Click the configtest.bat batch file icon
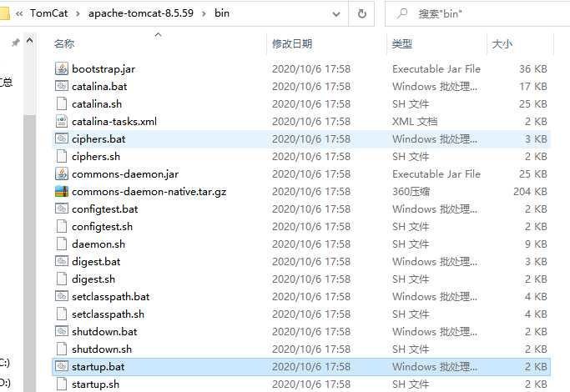Image resolution: width=570 pixels, height=392 pixels. click(62, 209)
